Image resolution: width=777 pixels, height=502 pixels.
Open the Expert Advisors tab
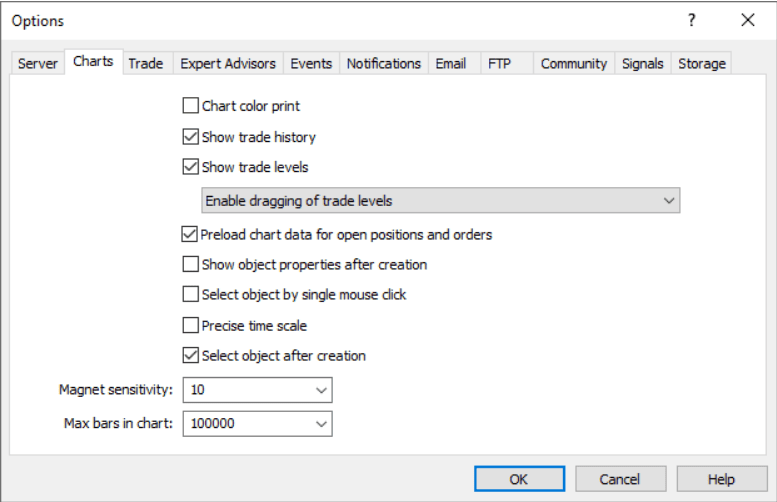[x=228, y=63]
